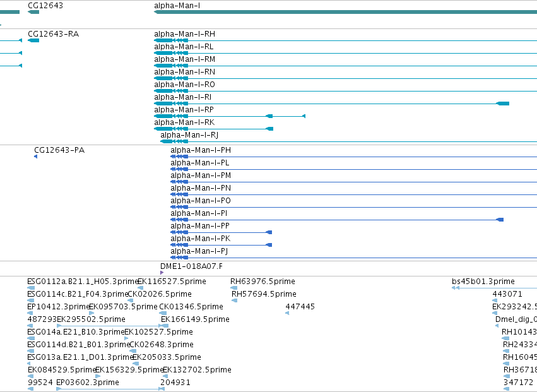Open EST ESG0114d.B21_B01.3prime

[x=78, y=345]
